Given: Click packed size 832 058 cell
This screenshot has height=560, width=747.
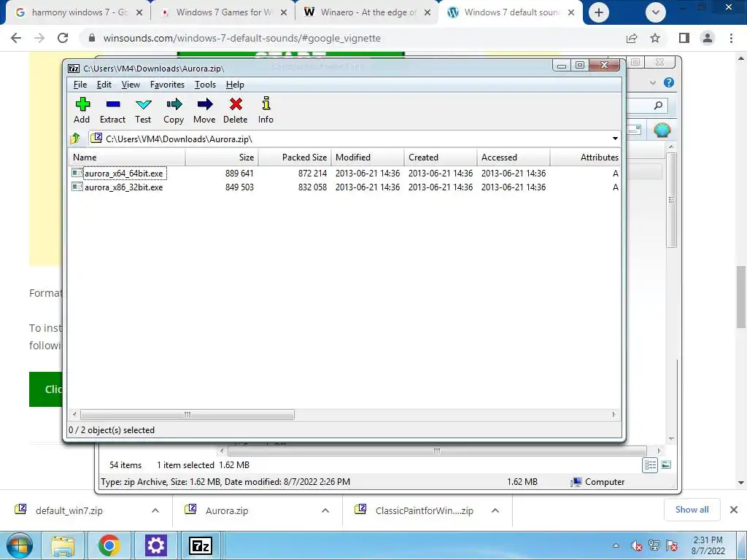Looking at the screenshot, I should (x=312, y=187).
